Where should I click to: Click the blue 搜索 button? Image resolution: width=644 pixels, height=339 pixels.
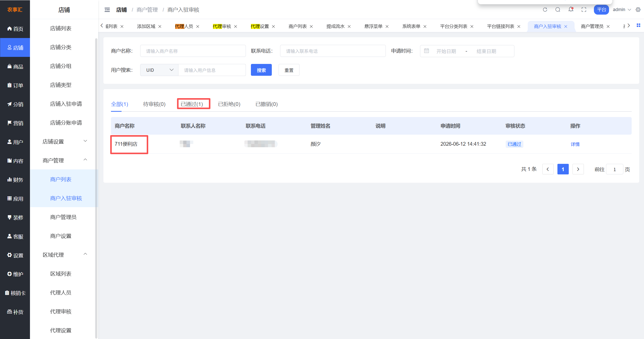(261, 70)
